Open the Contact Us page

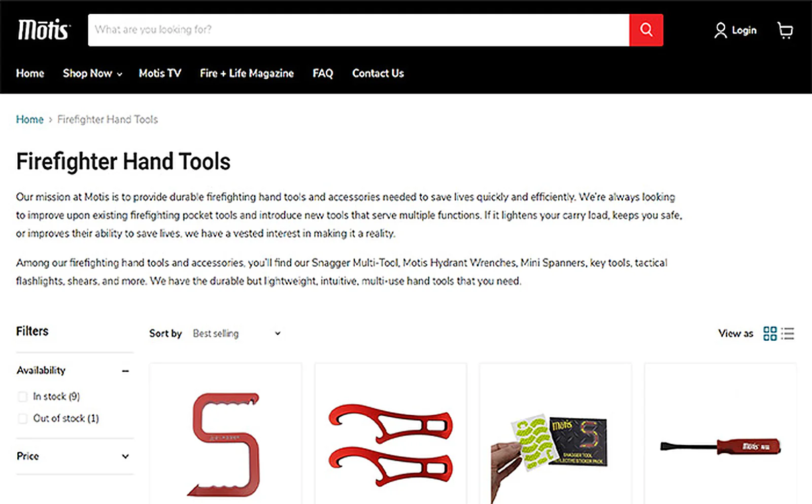[378, 74]
